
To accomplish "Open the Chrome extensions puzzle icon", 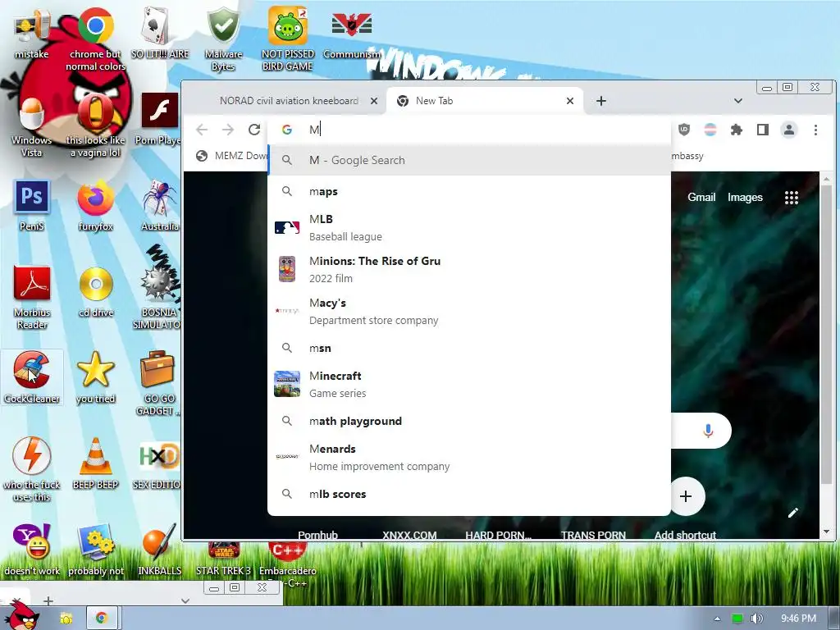I will tap(737, 130).
